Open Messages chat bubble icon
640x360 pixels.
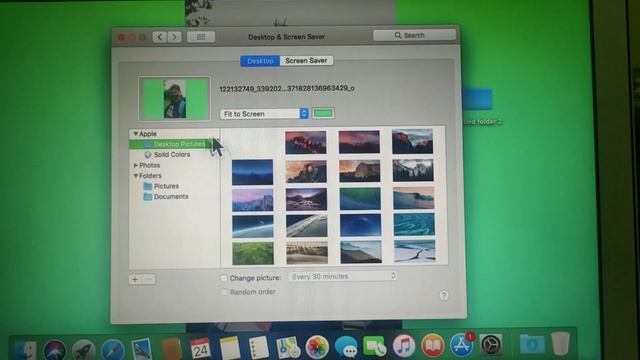click(x=346, y=347)
